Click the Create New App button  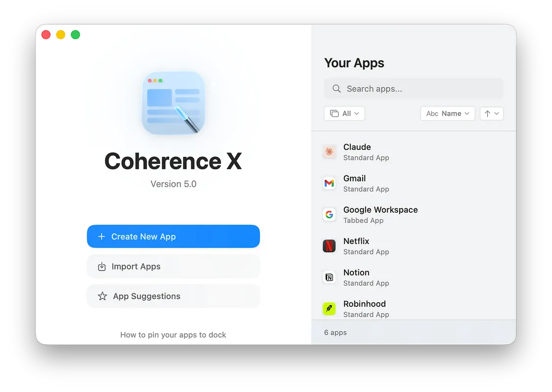pos(173,236)
